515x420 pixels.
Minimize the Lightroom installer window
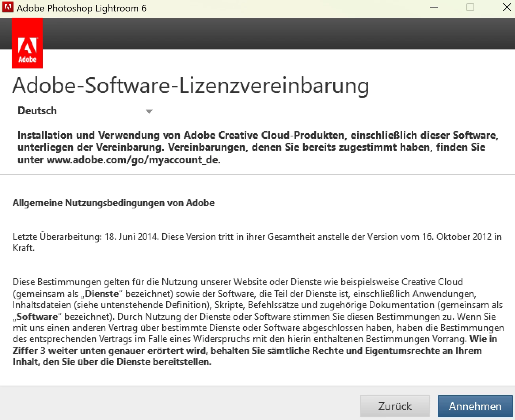coord(434,7)
